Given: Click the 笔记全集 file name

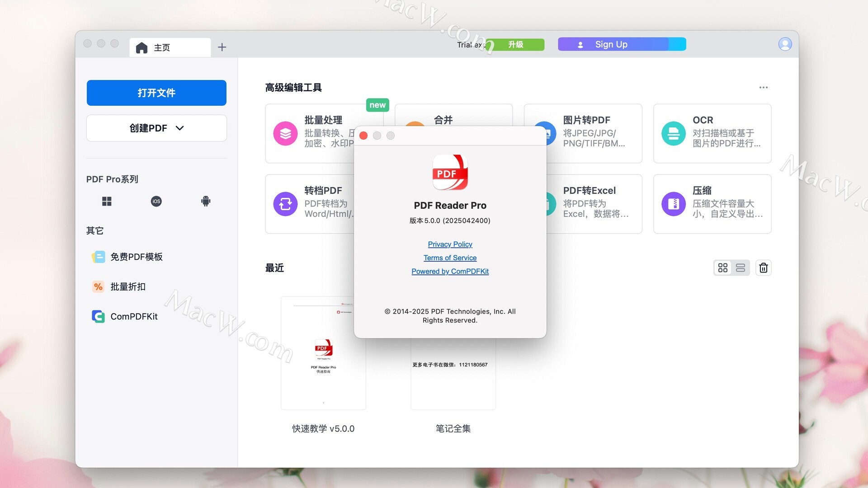Looking at the screenshot, I should tap(453, 429).
